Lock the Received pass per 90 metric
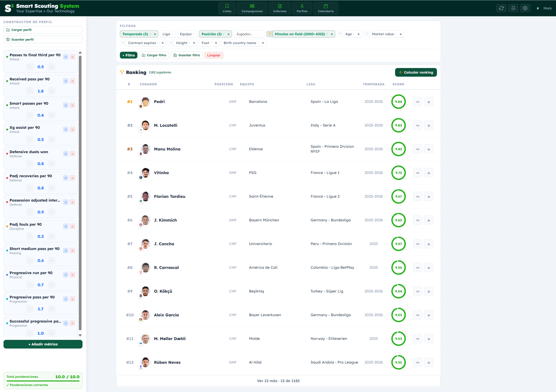The height and width of the screenshot is (392, 556). pos(66,81)
